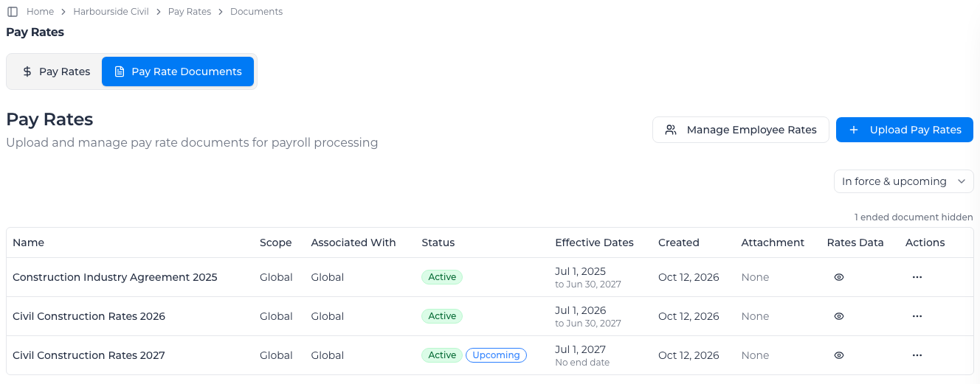
Task: Click Active badge for Construction Industry Agreement 2025
Action: point(442,277)
